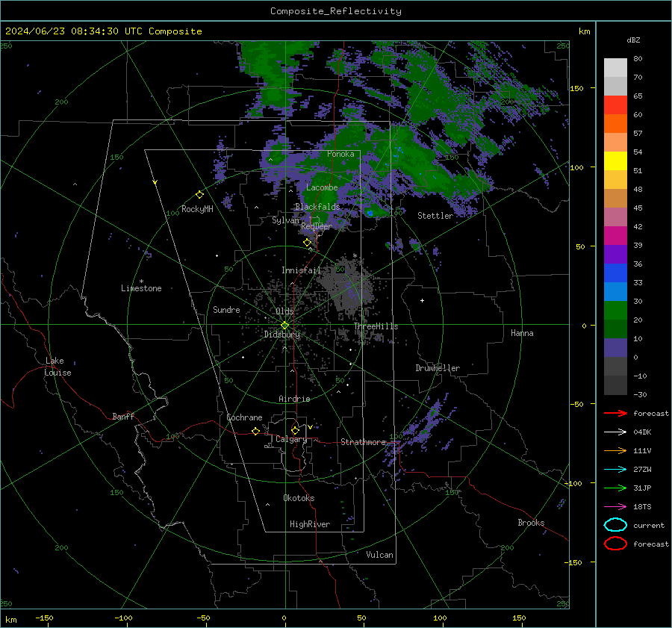Click the Sundre town label

(226, 310)
